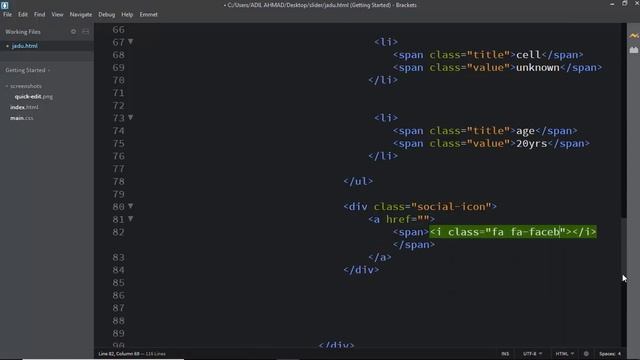Viewport: 640px width, 360px height.
Task: Open the Extension Manager brick icon
Action: pyautogui.click(x=633, y=50)
